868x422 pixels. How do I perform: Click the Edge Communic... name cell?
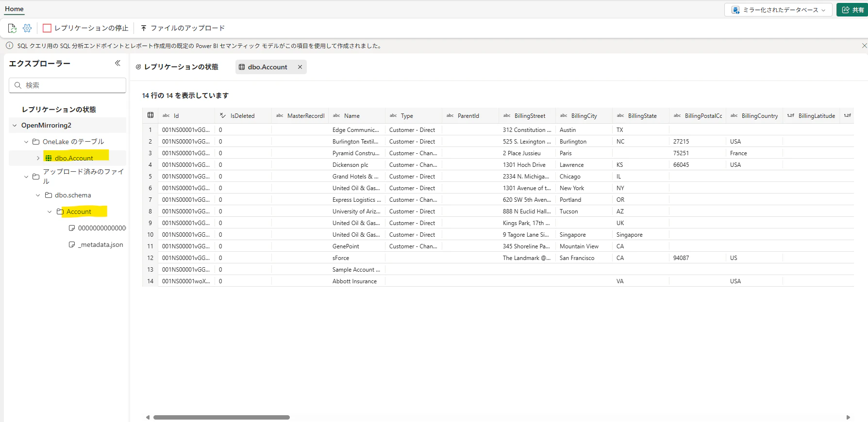356,130
